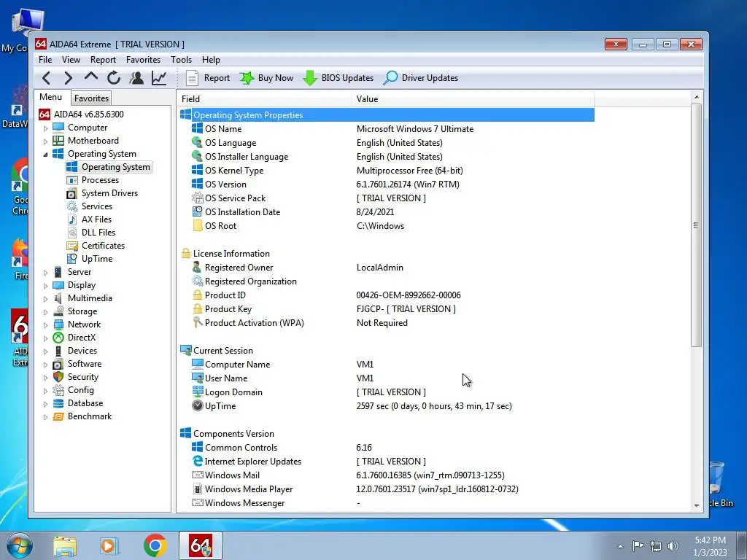Select the Motherboard tree node
Viewport: 747px width, 560px height.
[93, 141]
